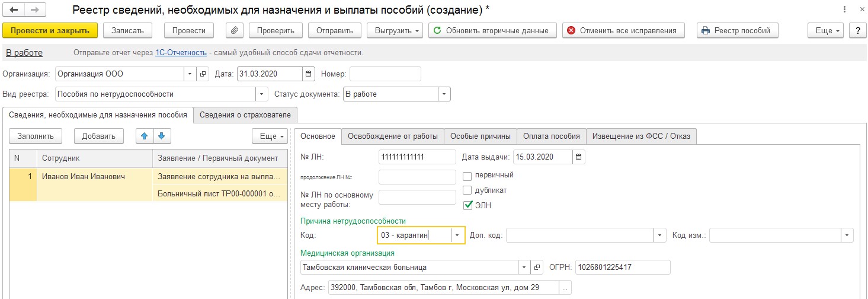Screen dimensions: 868x299
Task: Click the Провести и закрыть button
Action: 50,30
